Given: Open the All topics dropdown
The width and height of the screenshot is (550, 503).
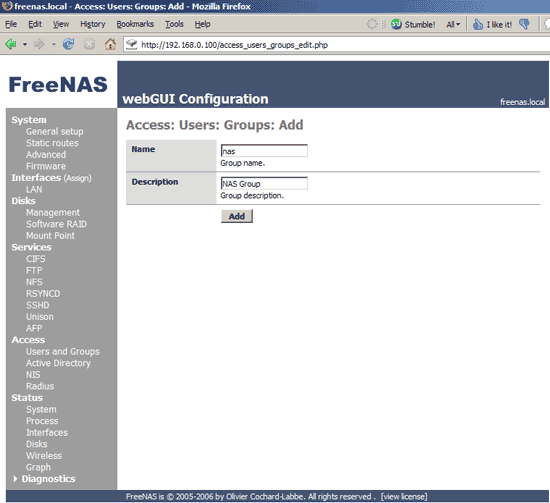Looking at the screenshot, I should (453, 24).
